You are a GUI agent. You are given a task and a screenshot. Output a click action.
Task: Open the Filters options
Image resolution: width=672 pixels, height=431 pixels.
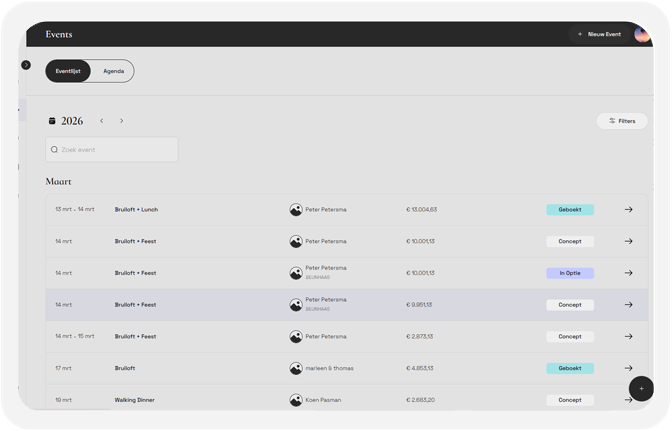(x=622, y=121)
